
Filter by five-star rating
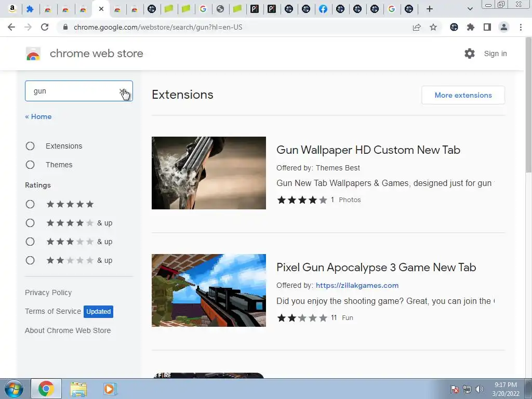coord(30,204)
